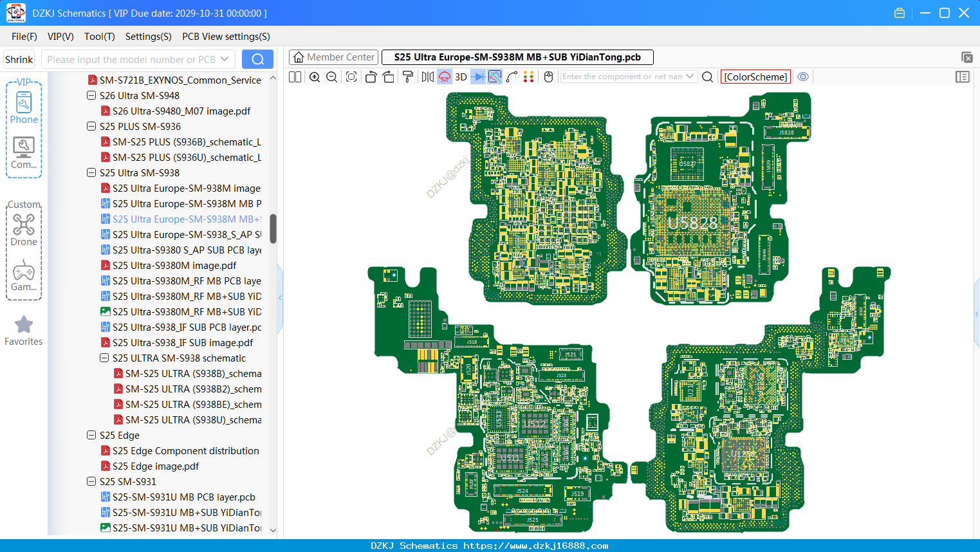Click the Shrink button
Screen dimensions: 980x552
click(x=19, y=59)
